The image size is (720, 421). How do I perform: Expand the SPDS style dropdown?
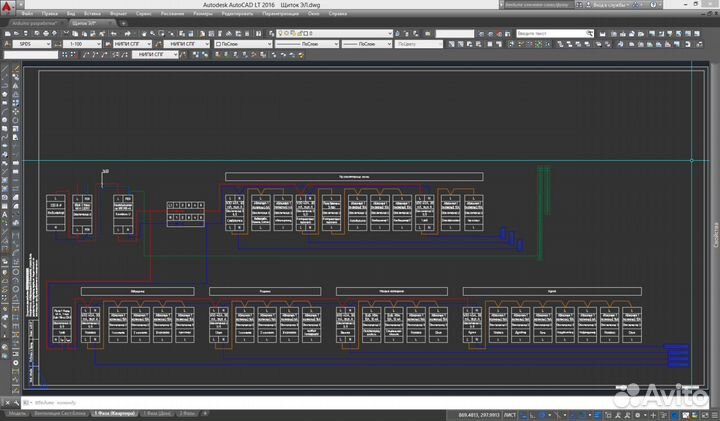pyautogui.click(x=48, y=44)
